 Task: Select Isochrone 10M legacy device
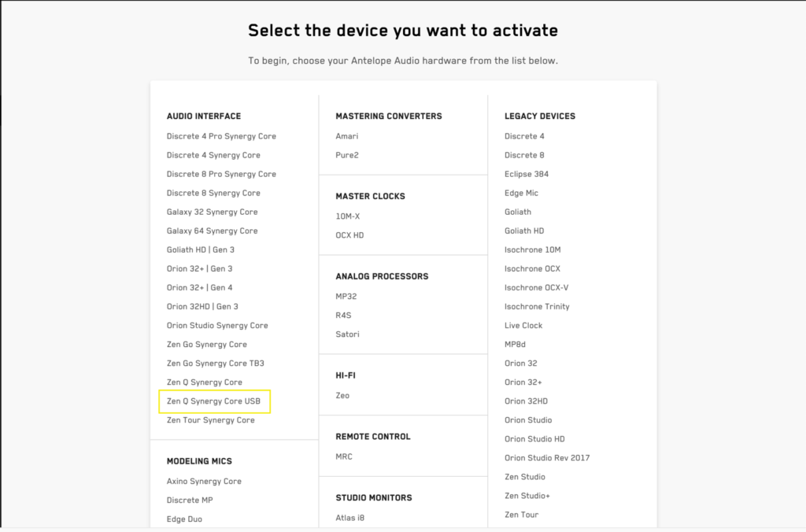click(533, 249)
